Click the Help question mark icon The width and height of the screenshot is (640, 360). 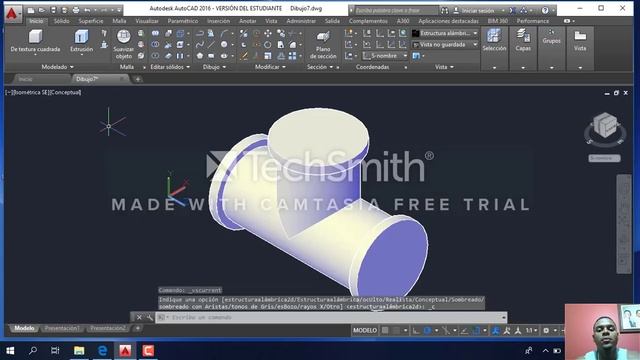point(545,10)
